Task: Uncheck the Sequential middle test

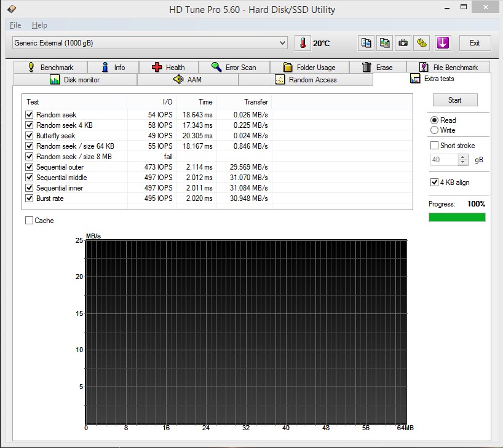Action: coord(29,178)
